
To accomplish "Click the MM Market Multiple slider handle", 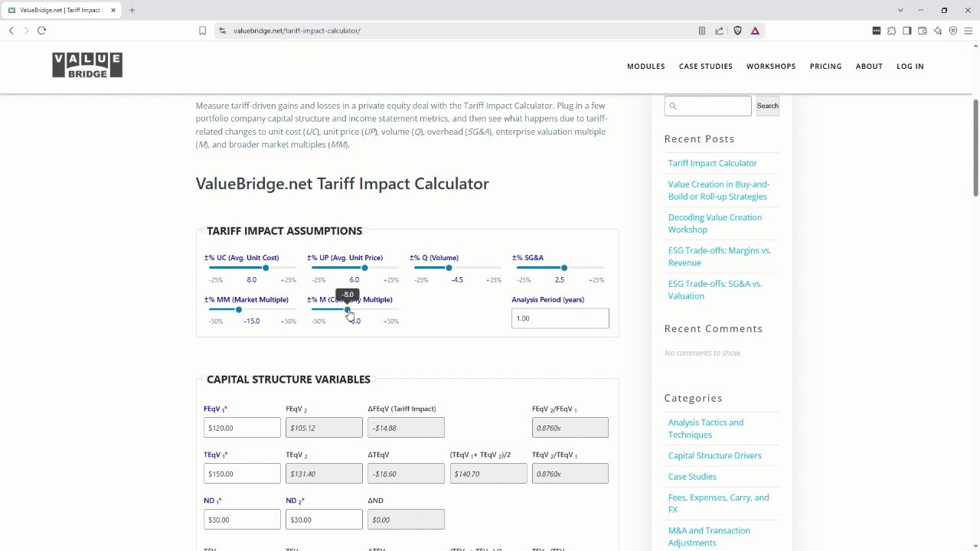I will [x=239, y=310].
